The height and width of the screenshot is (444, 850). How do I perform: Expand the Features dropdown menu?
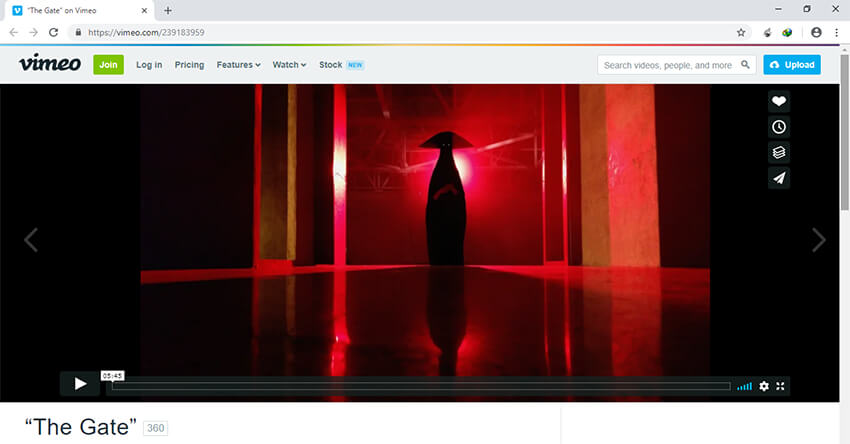238,65
